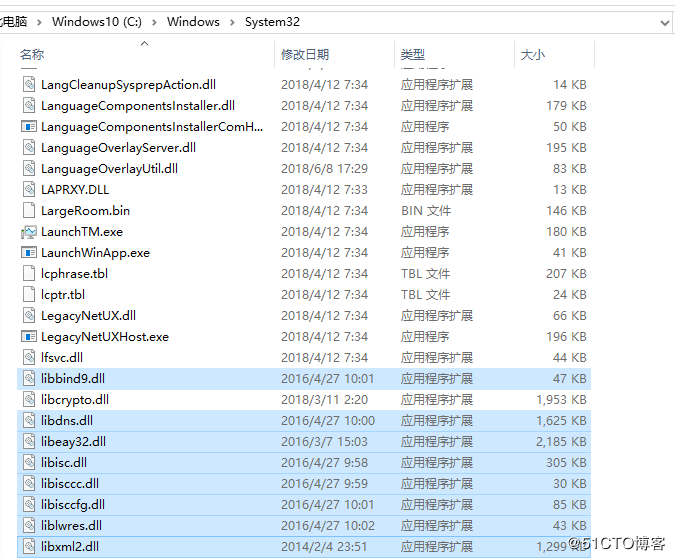The height and width of the screenshot is (560, 675).
Task: Expand the chevron after Windows10 (C:)
Action: [x=155, y=22]
